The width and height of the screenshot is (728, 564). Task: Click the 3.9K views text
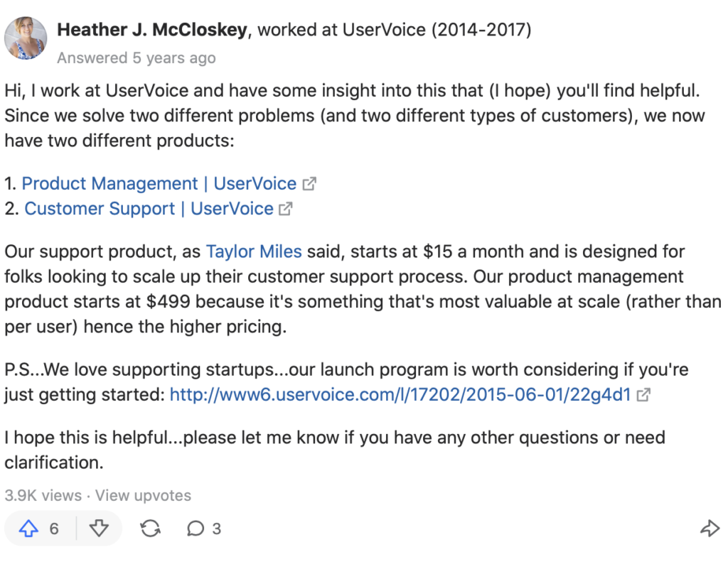[43, 495]
